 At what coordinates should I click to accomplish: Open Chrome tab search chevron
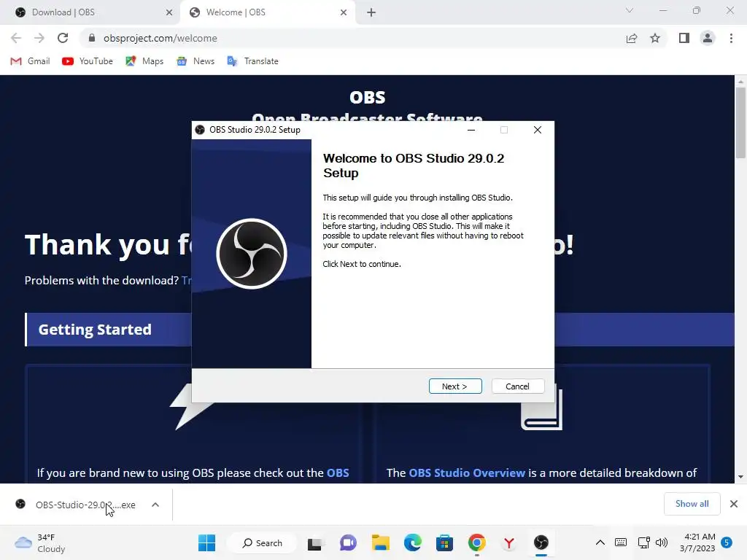point(630,10)
